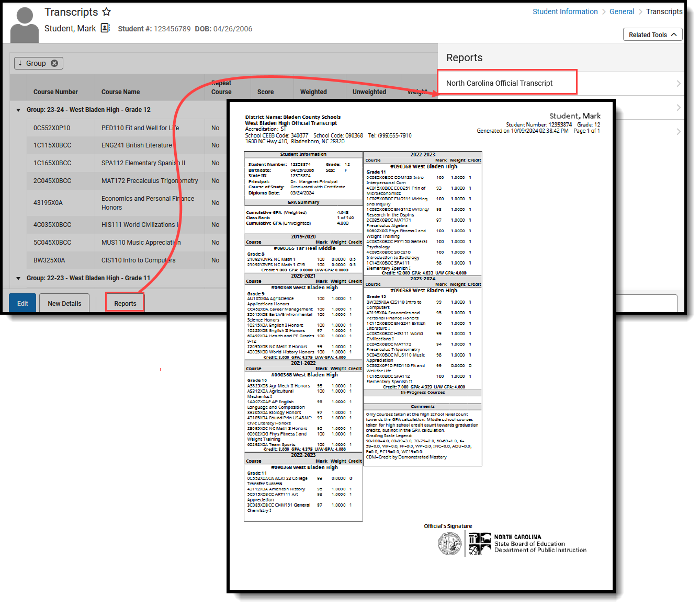Remove the Group sort chip
The width and height of the screenshot is (700, 608).
(x=54, y=63)
